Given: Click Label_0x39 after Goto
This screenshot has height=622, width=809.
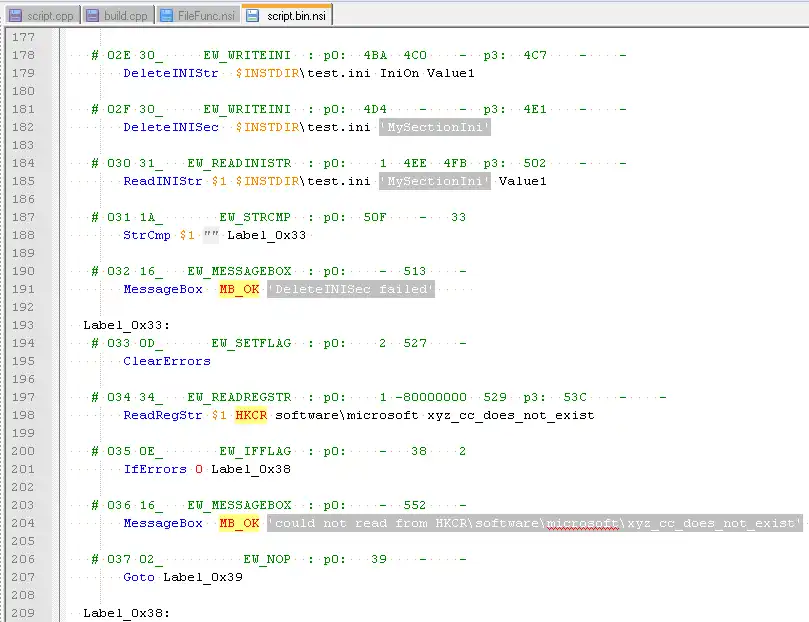Looking at the screenshot, I should [x=203, y=577].
